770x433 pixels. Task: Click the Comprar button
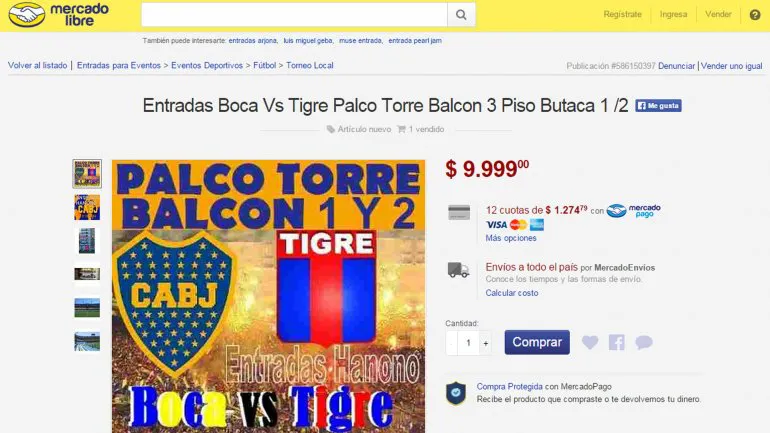(537, 342)
